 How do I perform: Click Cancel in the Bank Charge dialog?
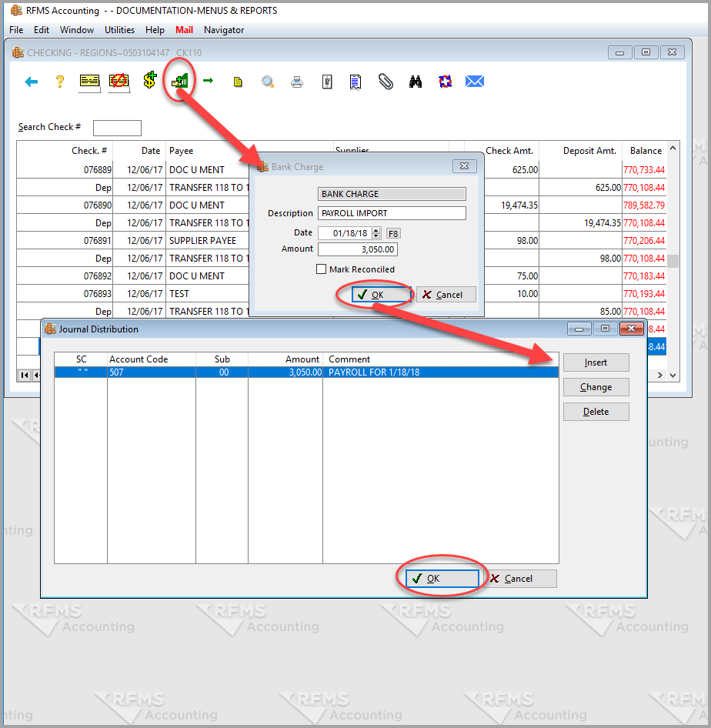tap(446, 295)
